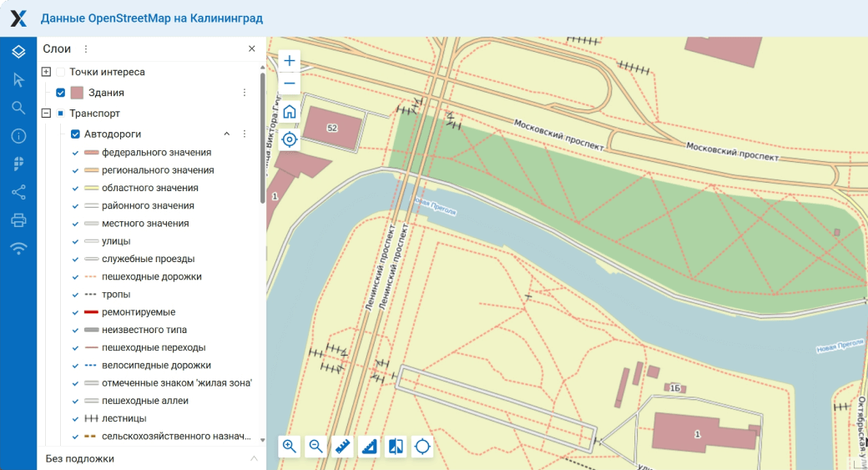Viewport: 868px width, 470px height.
Task: Click the map zoom in plus button
Action: coord(290,61)
